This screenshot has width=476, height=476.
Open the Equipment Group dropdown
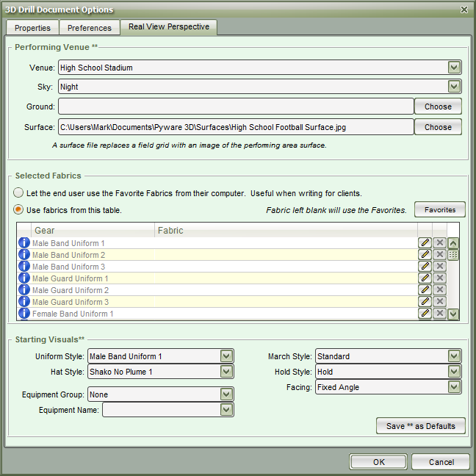point(226,394)
